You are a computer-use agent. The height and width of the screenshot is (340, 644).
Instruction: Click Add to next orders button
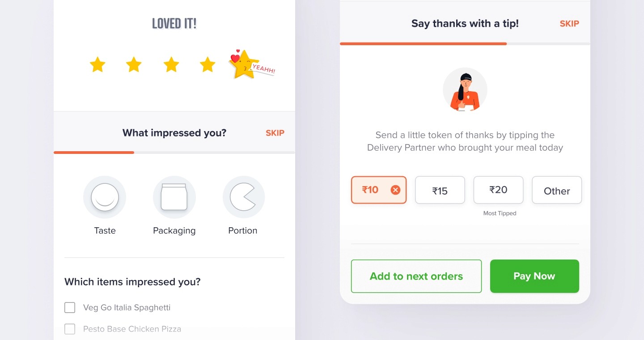(416, 276)
